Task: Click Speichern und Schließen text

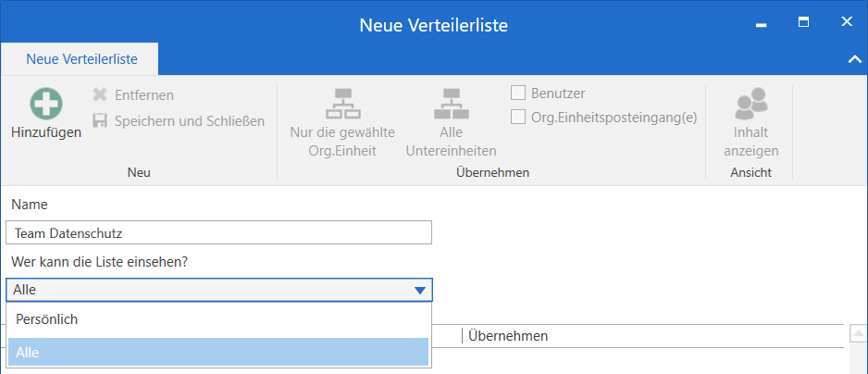Action: pyautogui.click(x=189, y=121)
